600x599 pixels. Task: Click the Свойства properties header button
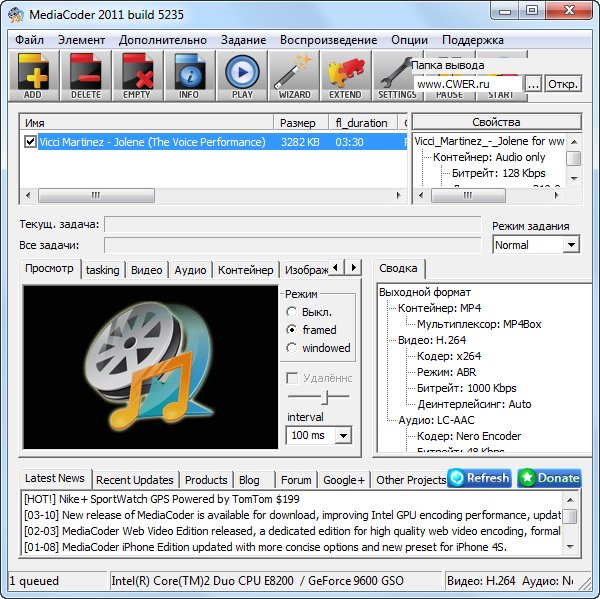click(496, 122)
